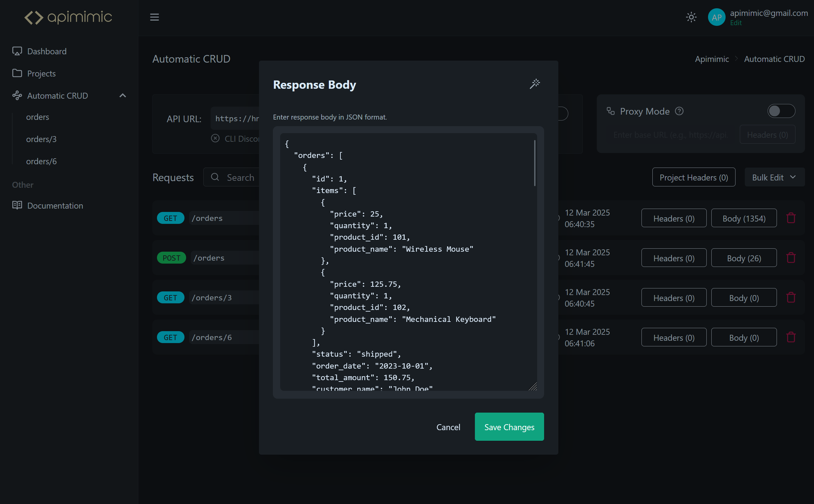Toggle the Proxy Mode switch
Screen dimensions: 814x504
click(x=781, y=111)
